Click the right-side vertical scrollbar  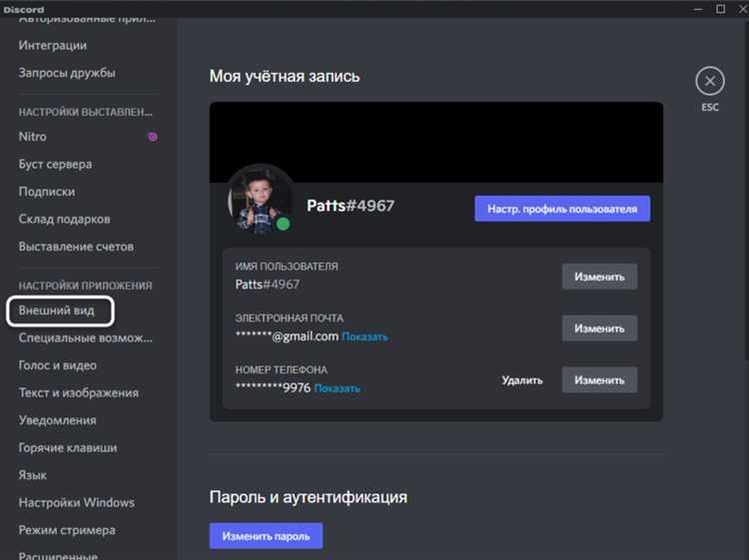point(746,191)
